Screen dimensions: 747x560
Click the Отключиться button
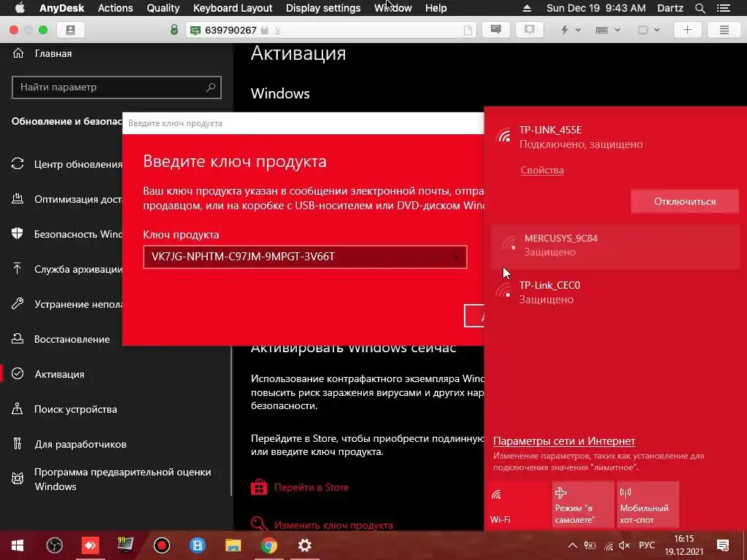coord(684,201)
